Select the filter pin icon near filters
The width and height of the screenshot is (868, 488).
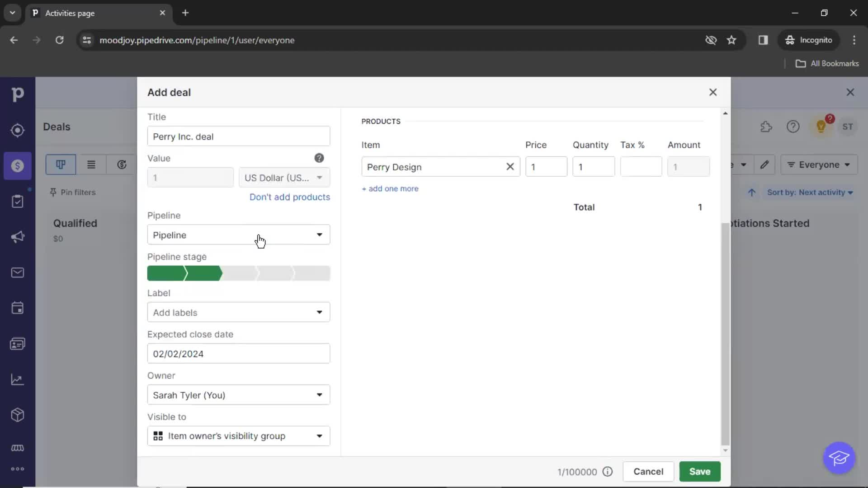[54, 192]
